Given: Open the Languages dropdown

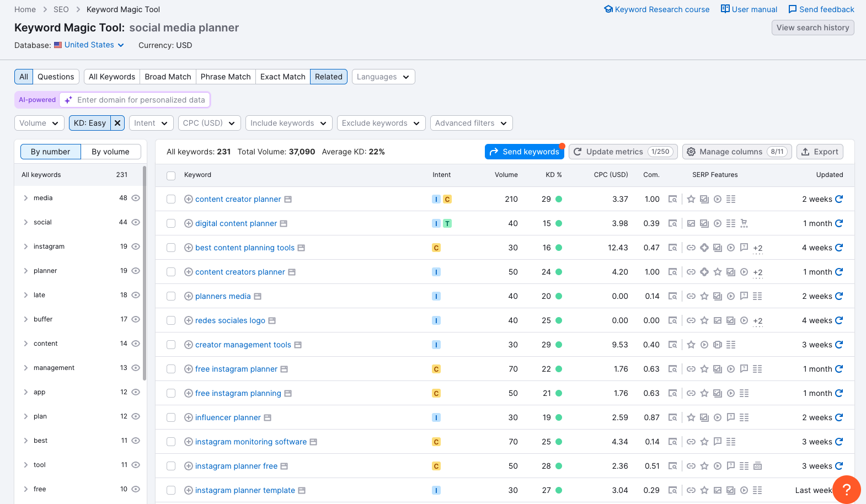Looking at the screenshot, I should click(x=383, y=77).
